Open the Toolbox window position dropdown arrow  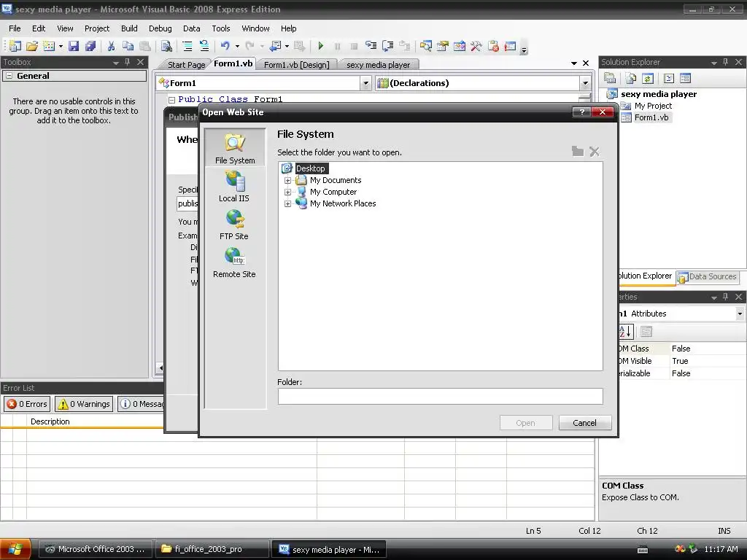(116, 63)
